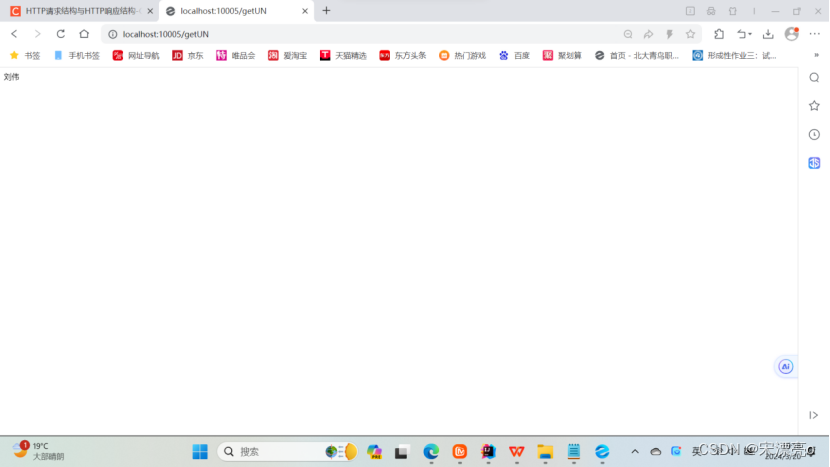Screen dimensions: 830x467
Task: Open Task View on the taskbar
Action: (401, 452)
